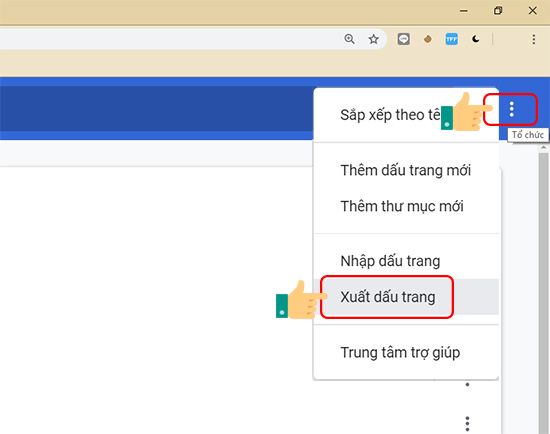This screenshot has height=434, width=550.
Task: Open Trung tâm trợ giúp
Action: pos(406,352)
